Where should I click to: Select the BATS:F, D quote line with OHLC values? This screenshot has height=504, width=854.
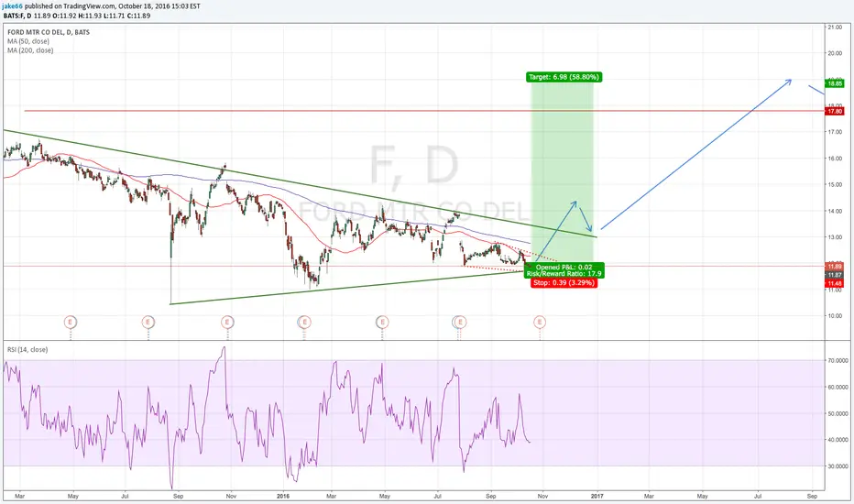click(x=77, y=16)
